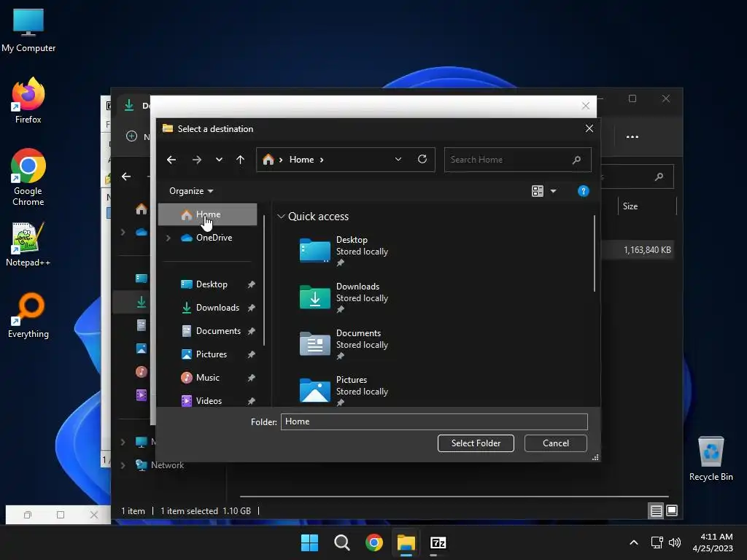Image resolution: width=747 pixels, height=560 pixels.
Task: Select the Pictures folder in Quick access
Action: pos(344,391)
